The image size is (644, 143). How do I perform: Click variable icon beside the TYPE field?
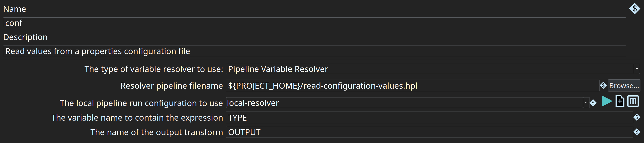637,117
